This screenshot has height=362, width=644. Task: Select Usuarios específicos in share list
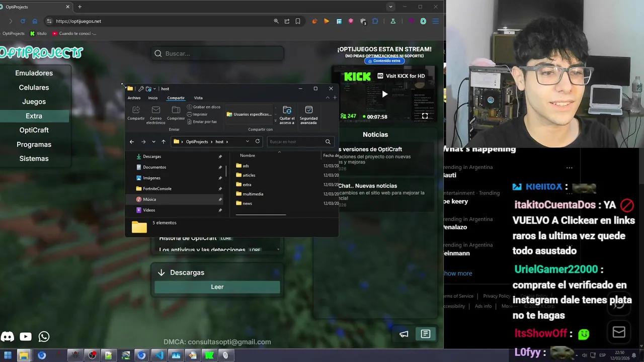point(249,114)
